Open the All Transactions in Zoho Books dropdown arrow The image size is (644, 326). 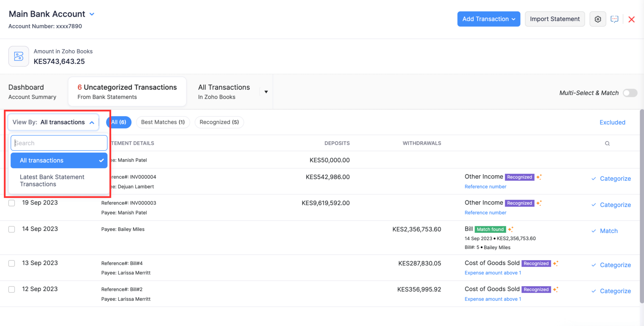point(266,91)
